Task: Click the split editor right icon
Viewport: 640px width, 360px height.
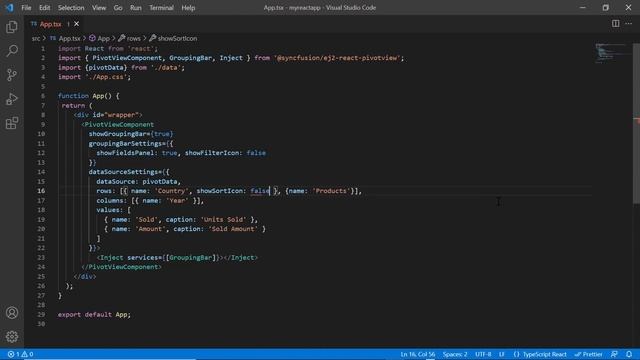Action: 615,24
